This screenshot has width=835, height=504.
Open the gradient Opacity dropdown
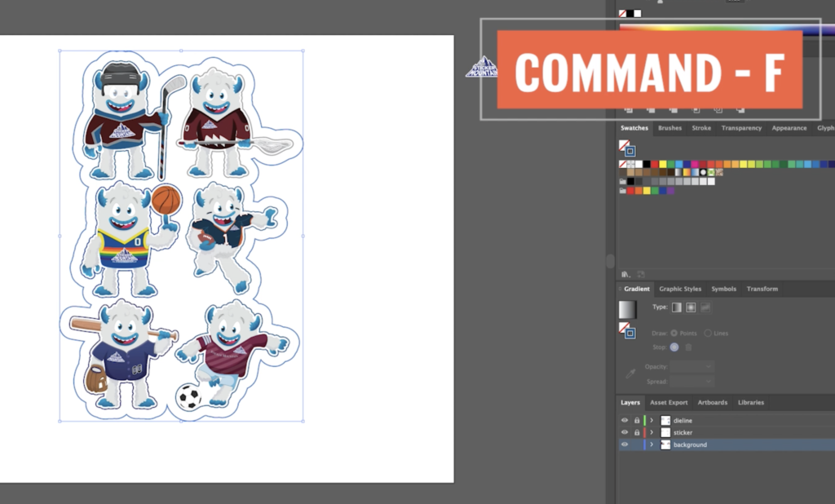[691, 366]
